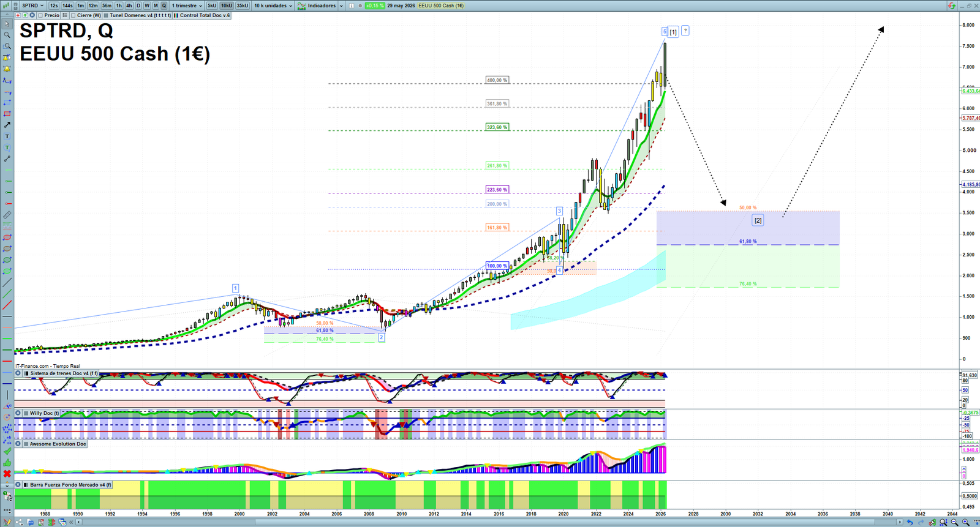The height and width of the screenshot is (527, 980).
Task: Click the horizontal scrollbar right arrow
Action: point(900,522)
